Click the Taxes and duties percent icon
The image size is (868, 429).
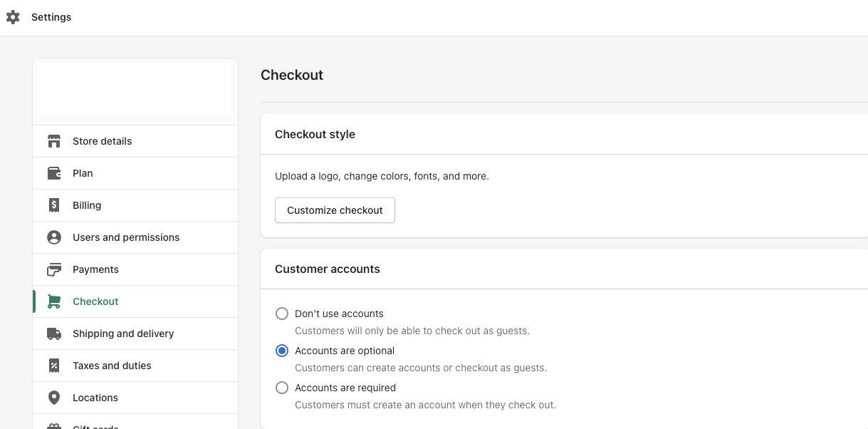point(54,365)
